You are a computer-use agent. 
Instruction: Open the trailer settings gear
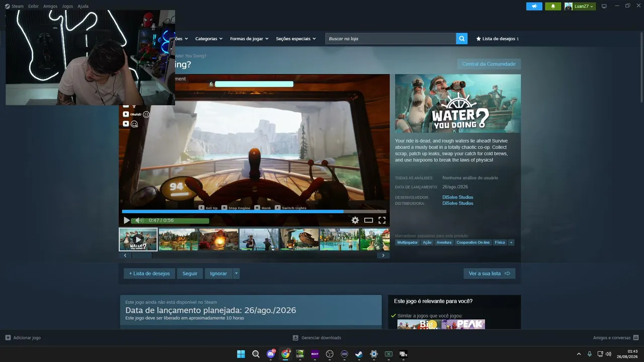pos(355,220)
